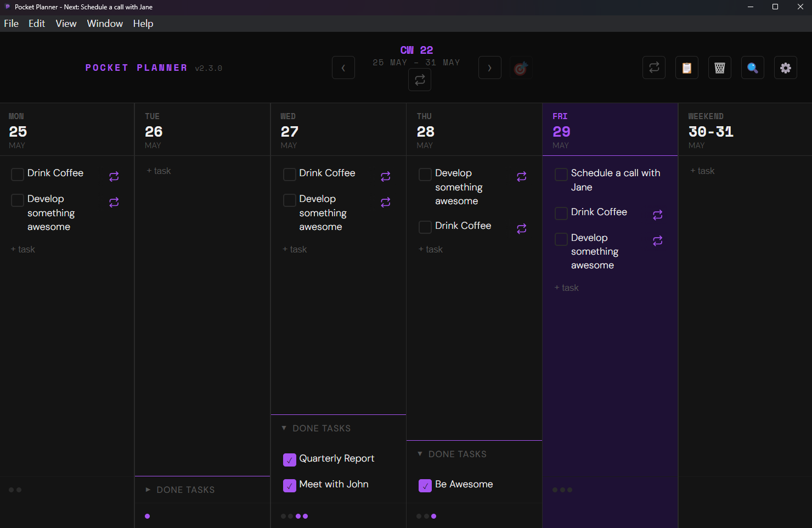Click repeat icon of Monday's Develop something awesome
Image resolution: width=812 pixels, height=528 pixels.
(x=114, y=203)
